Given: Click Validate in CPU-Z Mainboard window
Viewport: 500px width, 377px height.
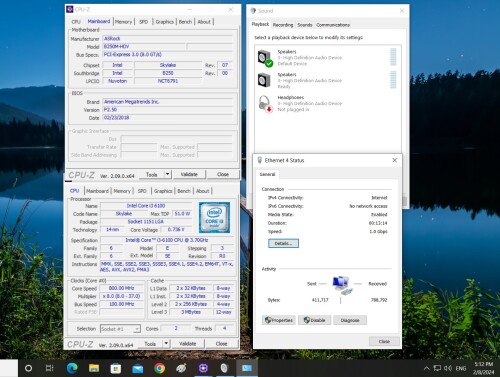Looking at the screenshot, I should (189, 174).
